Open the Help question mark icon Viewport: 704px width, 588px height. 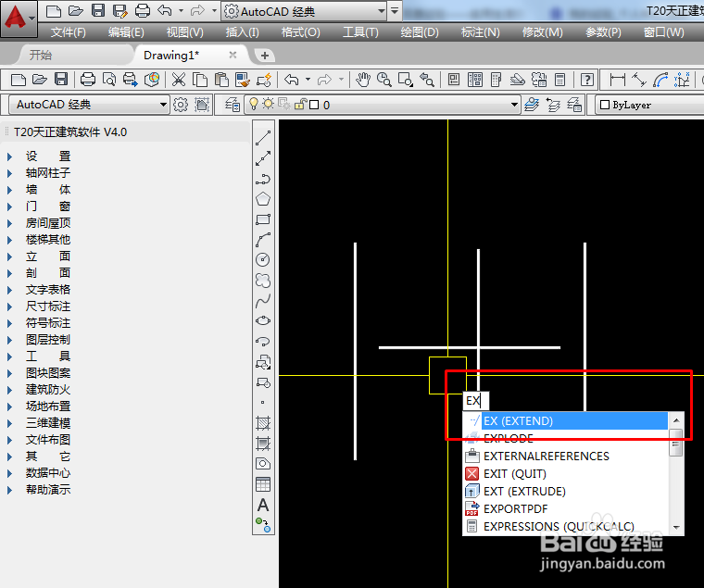coord(587,80)
